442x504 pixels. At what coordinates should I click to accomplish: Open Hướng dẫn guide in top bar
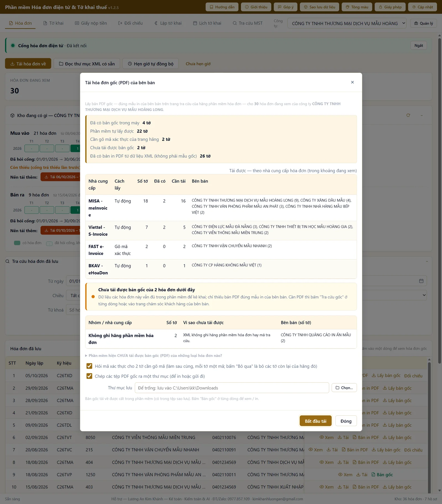coord(222,7)
